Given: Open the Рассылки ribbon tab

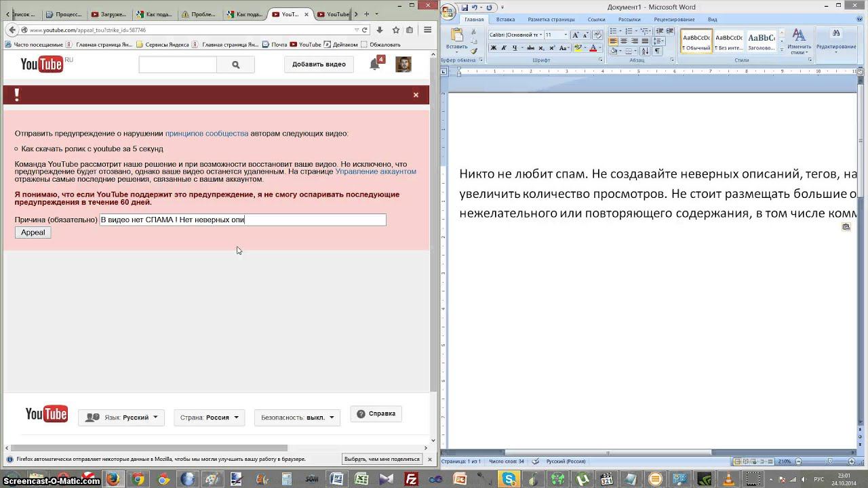Looking at the screenshot, I should coord(629,19).
